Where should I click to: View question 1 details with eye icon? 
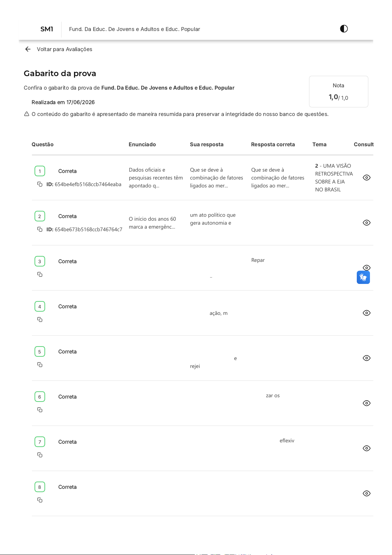[367, 178]
